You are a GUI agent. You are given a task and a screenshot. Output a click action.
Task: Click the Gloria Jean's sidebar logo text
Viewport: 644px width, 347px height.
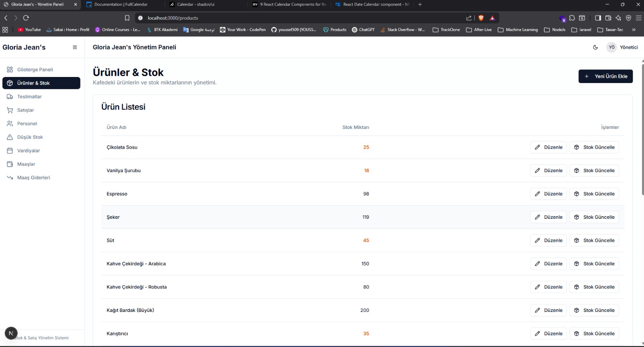[24, 47]
